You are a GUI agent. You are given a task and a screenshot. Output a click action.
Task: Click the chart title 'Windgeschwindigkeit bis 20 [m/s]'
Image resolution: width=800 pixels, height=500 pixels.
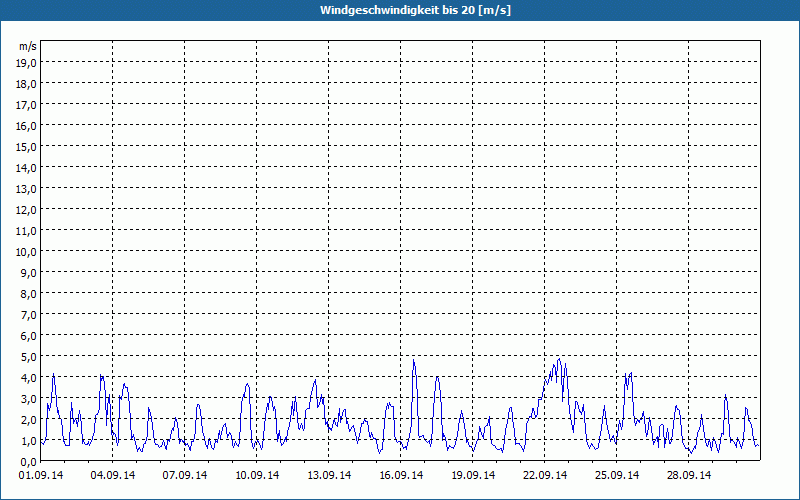(415, 10)
